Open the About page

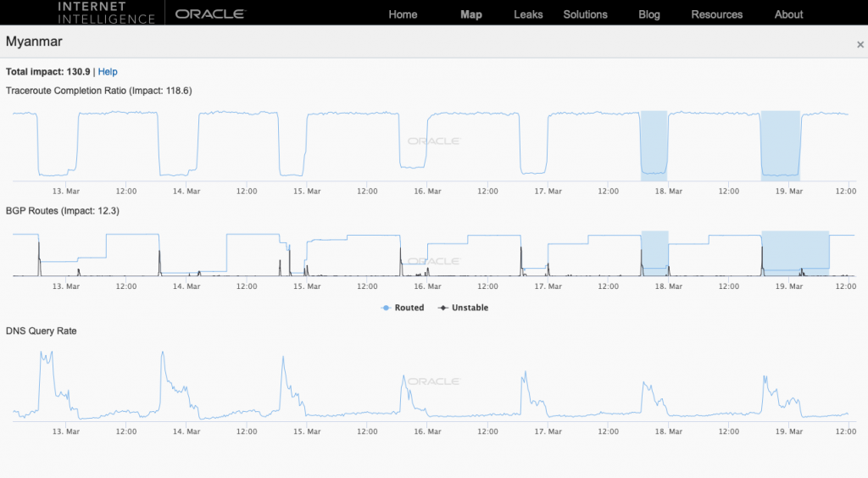[x=788, y=14]
